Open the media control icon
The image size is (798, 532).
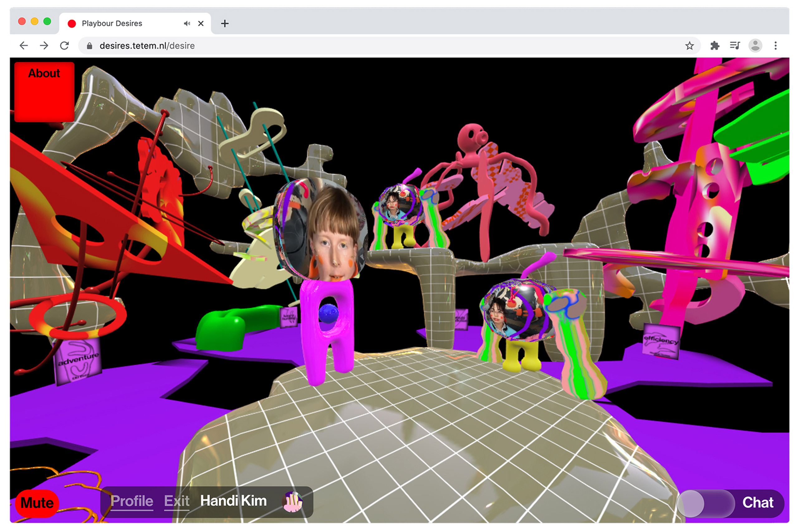[x=735, y=46]
